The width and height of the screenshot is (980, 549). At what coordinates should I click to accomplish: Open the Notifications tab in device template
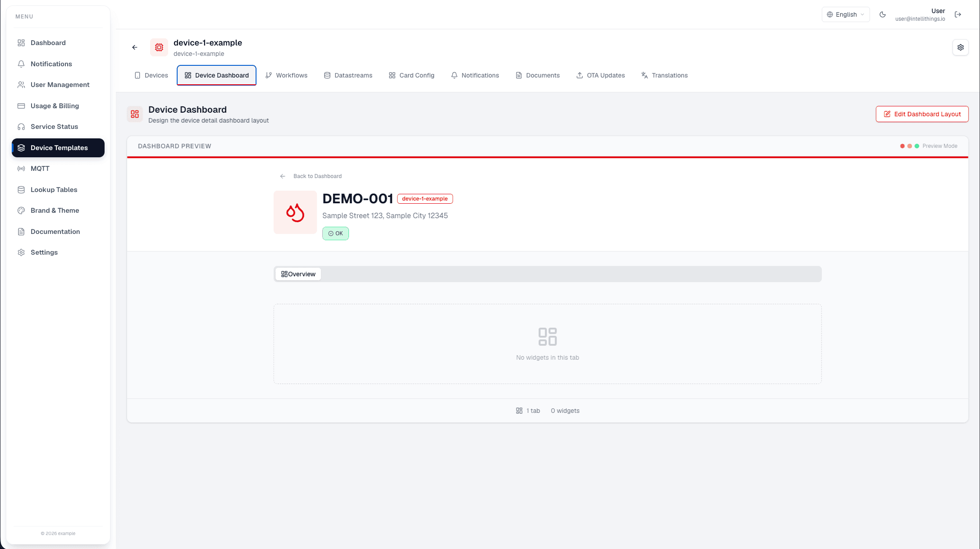click(475, 75)
